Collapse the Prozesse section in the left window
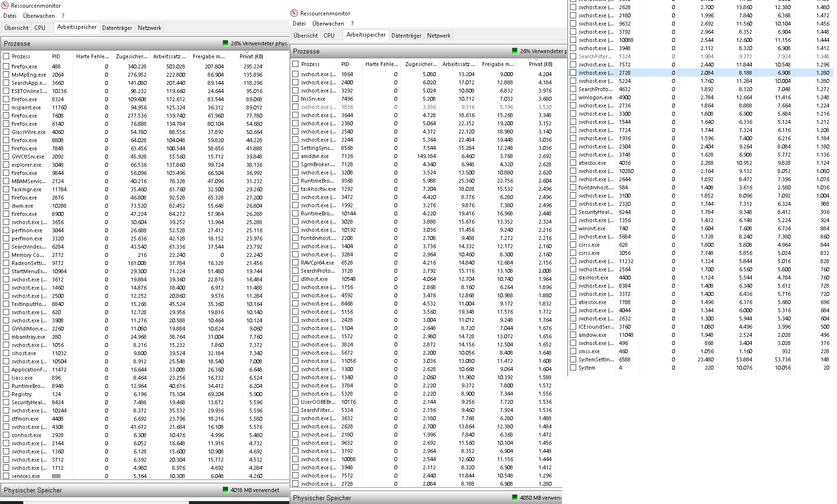This screenshot has width=837, height=504. pyautogui.click(x=145, y=43)
